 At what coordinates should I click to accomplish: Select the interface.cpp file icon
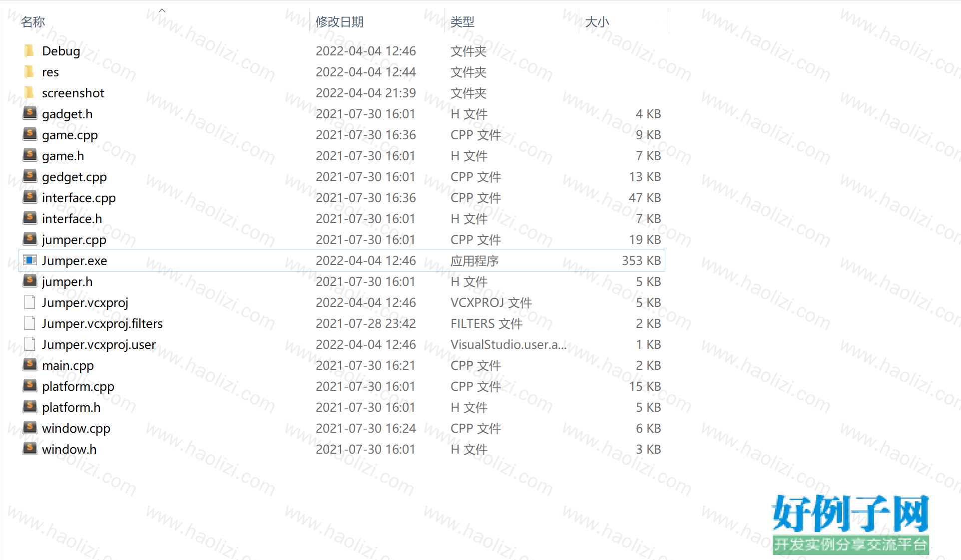(30, 197)
